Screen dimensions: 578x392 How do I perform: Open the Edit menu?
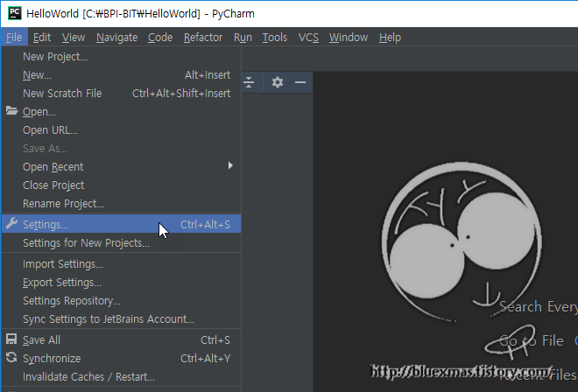point(42,38)
